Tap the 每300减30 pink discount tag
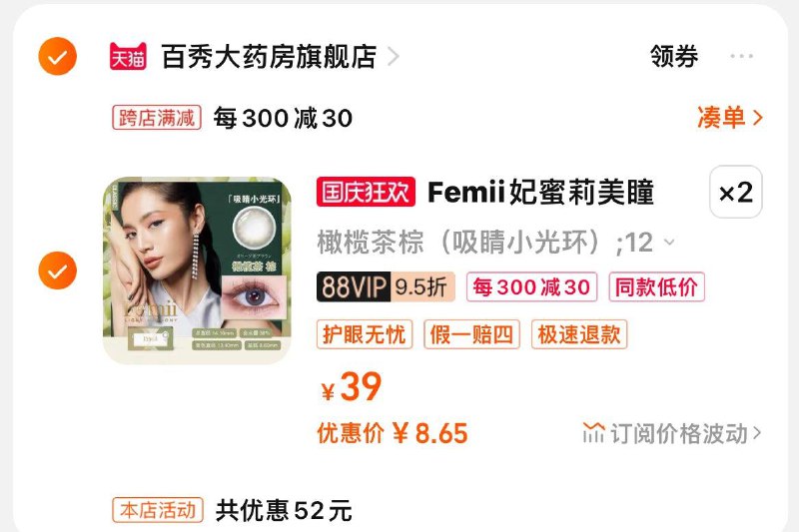The height and width of the screenshot is (532, 799). tap(531, 287)
